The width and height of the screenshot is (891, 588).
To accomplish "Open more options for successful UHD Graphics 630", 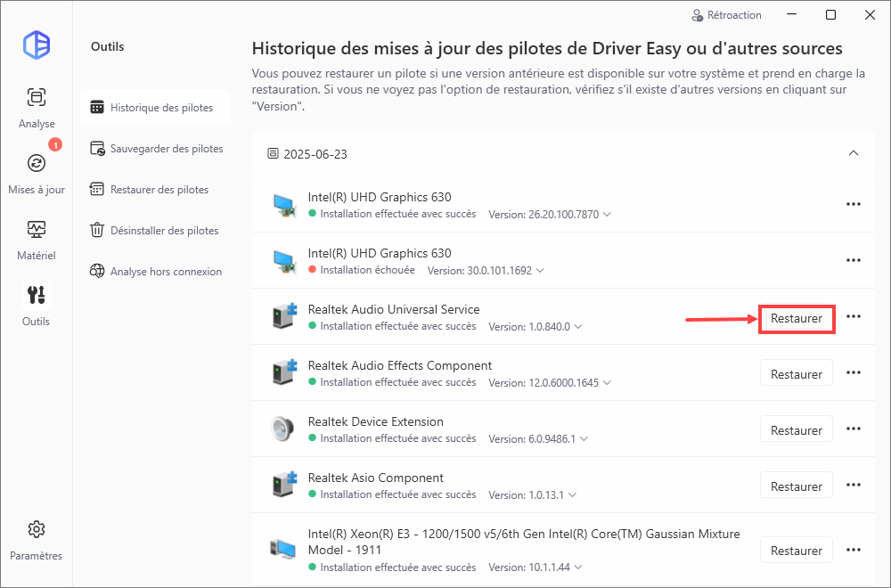I will pos(854,204).
